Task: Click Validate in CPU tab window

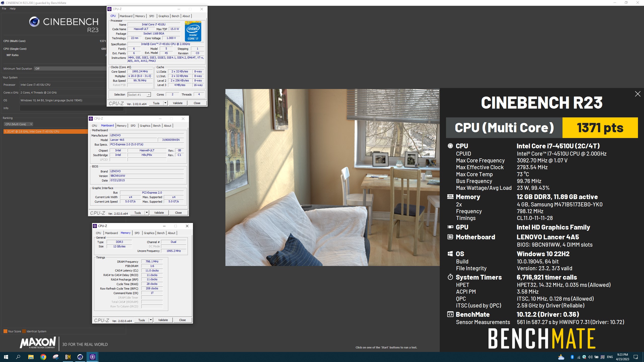Action: [178, 103]
